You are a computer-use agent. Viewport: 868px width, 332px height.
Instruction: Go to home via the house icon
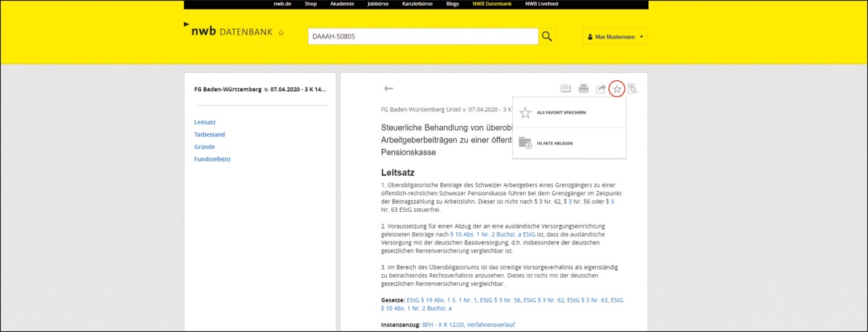click(x=281, y=33)
